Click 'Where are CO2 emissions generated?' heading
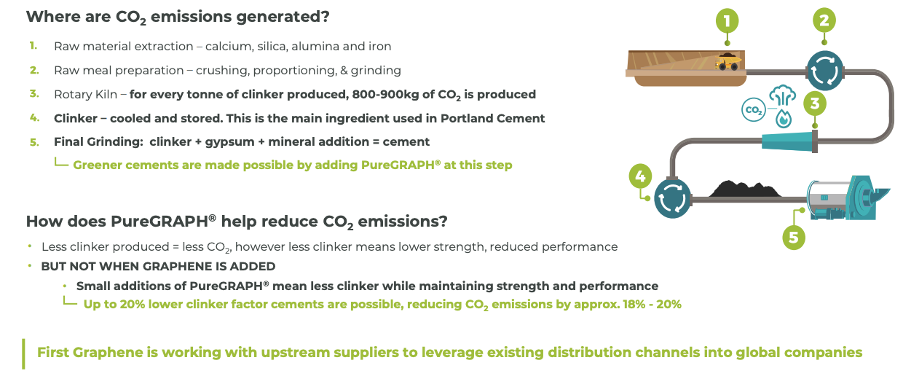The image size is (904, 380). (x=178, y=17)
